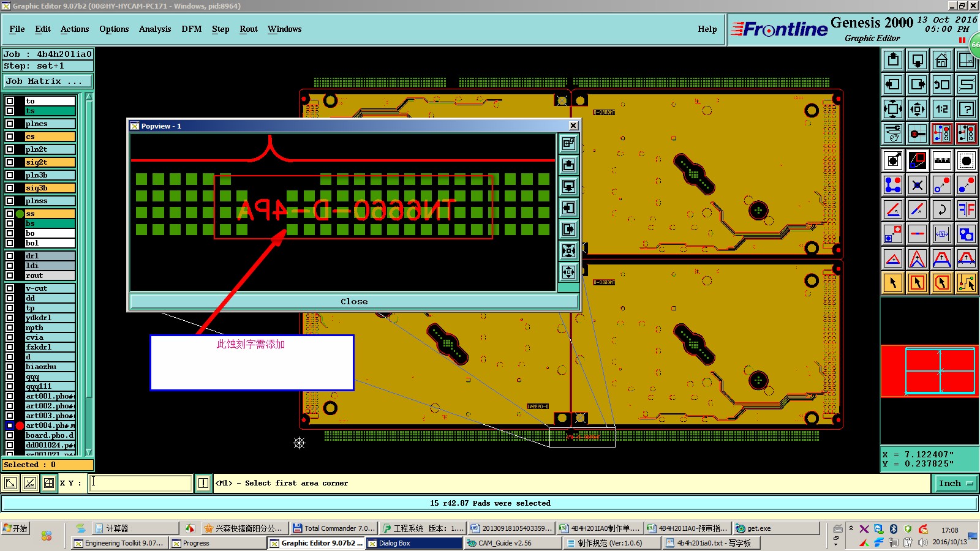Open the Actions menu

(75, 29)
